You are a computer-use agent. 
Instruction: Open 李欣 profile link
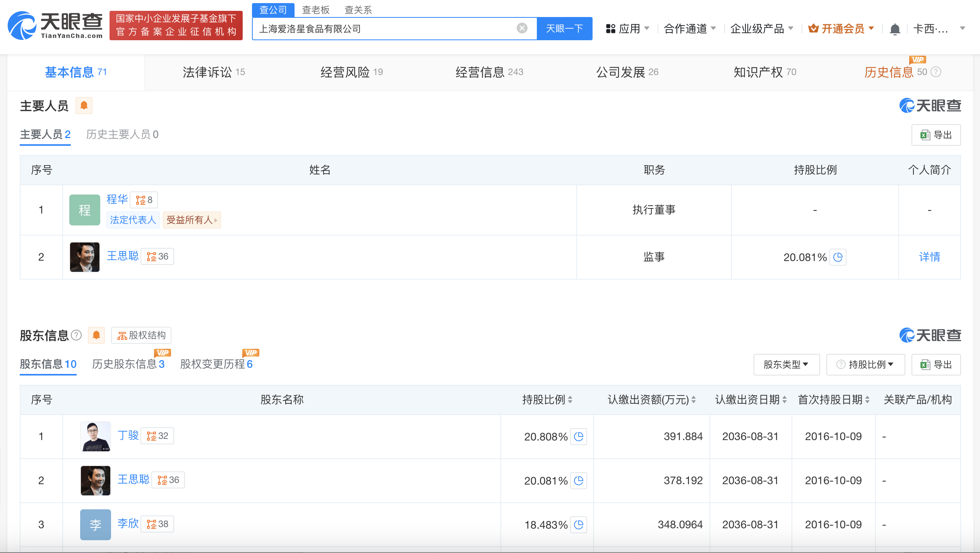[x=128, y=524]
